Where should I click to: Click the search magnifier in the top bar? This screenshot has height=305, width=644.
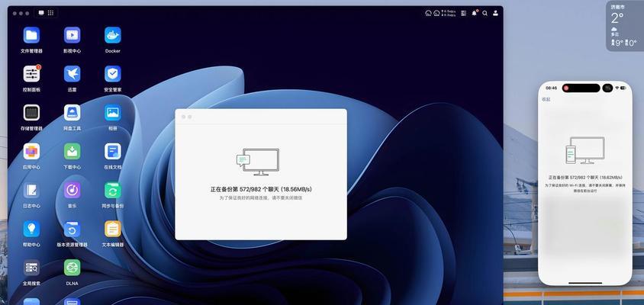tap(485, 13)
